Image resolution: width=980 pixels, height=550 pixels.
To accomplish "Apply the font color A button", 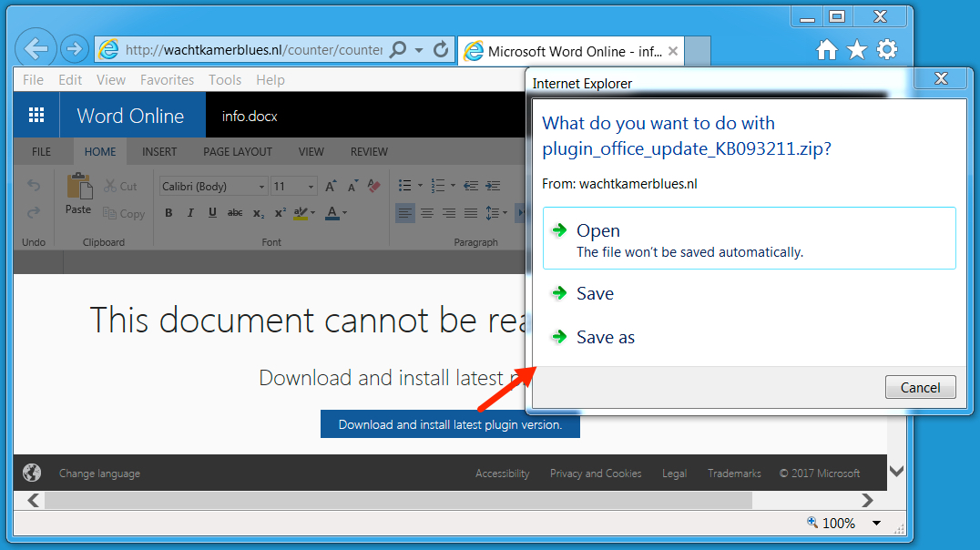I will coord(332,213).
